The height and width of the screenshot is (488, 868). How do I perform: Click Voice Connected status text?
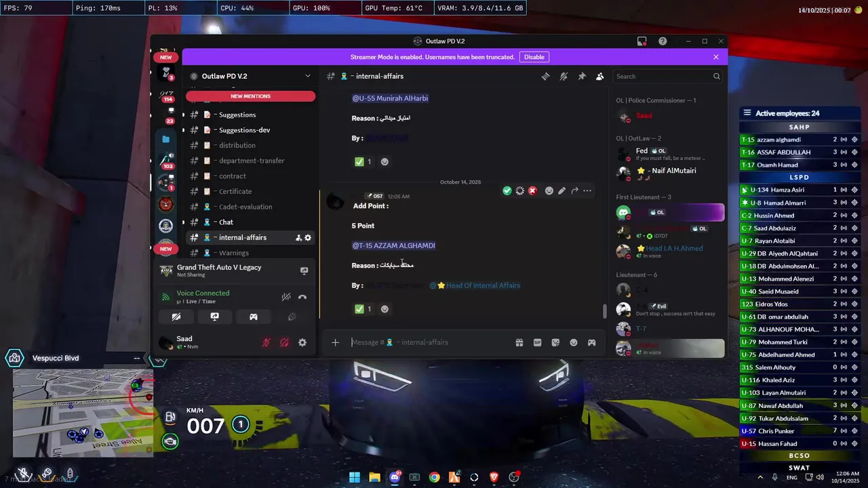click(203, 293)
